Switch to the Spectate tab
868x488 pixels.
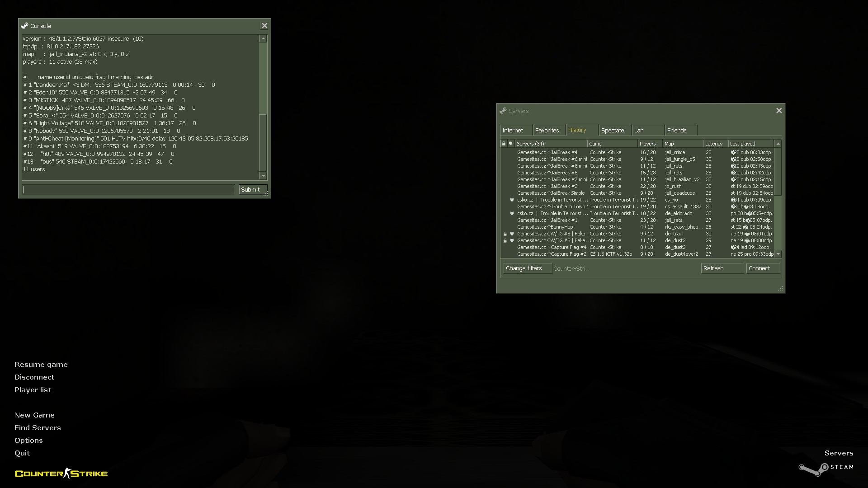point(615,130)
